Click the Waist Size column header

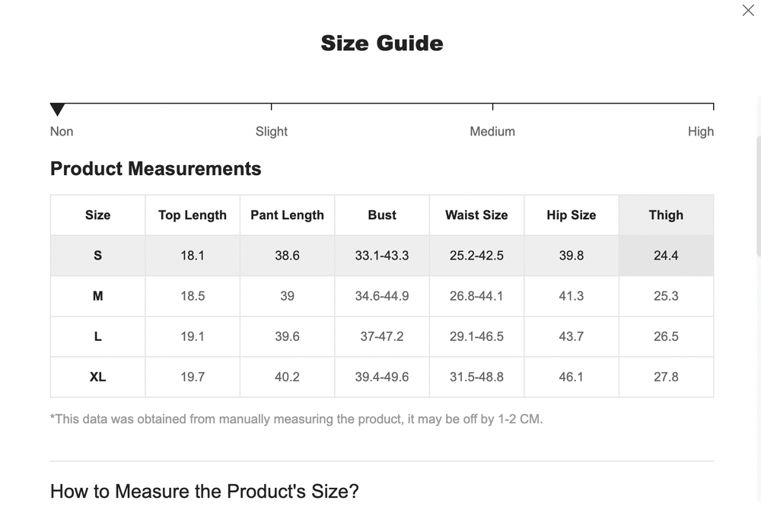click(476, 215)
